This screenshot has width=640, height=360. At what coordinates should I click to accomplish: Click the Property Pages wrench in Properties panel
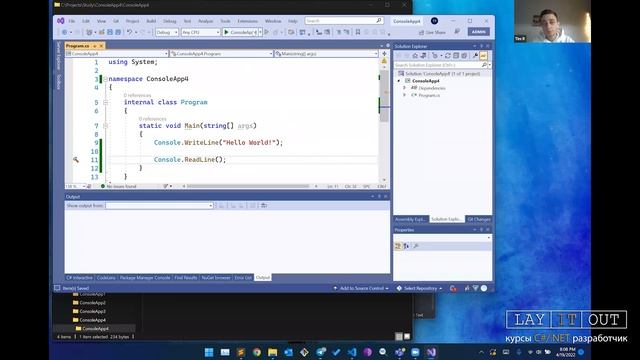(x=416, y=246)
